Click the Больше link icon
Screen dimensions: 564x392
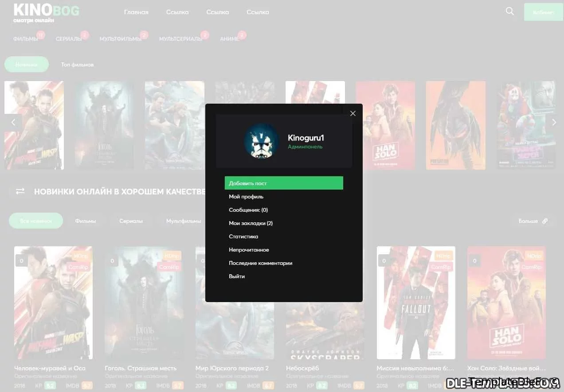coord(545,221)
